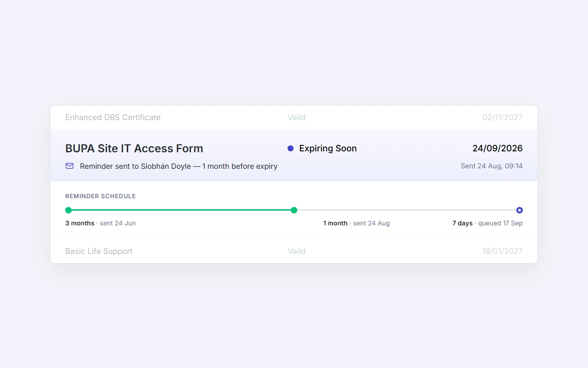Click the expiry date 18/01/2027

503,251
